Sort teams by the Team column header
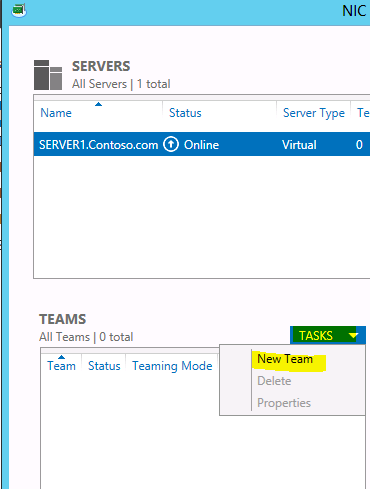This screenshot has width=370, height=489. [x=61, y=366]
